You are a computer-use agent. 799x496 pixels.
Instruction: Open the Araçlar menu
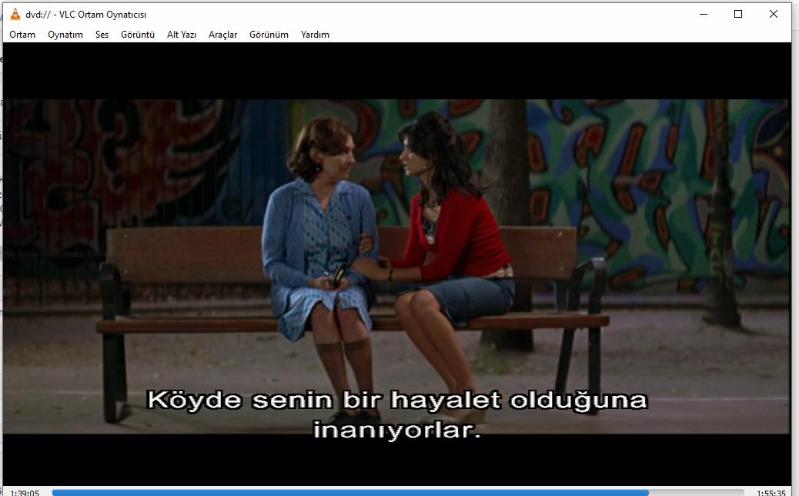pos(223,35)
